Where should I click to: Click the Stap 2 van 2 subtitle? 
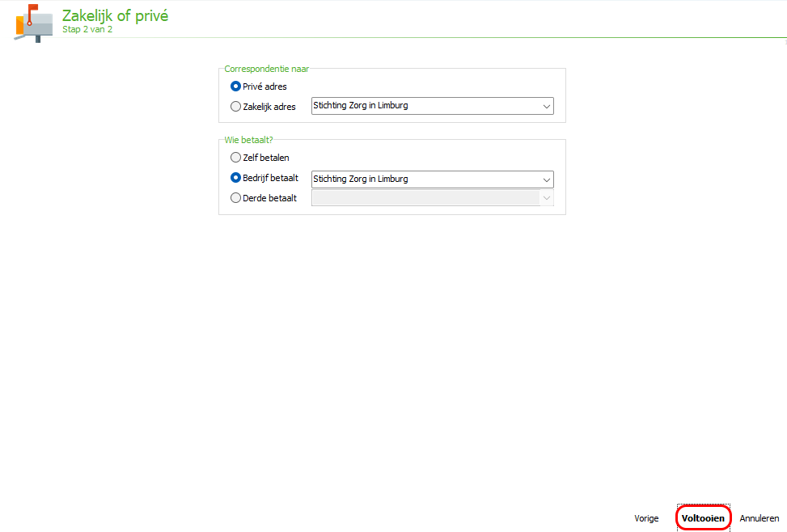click(87, 30)
